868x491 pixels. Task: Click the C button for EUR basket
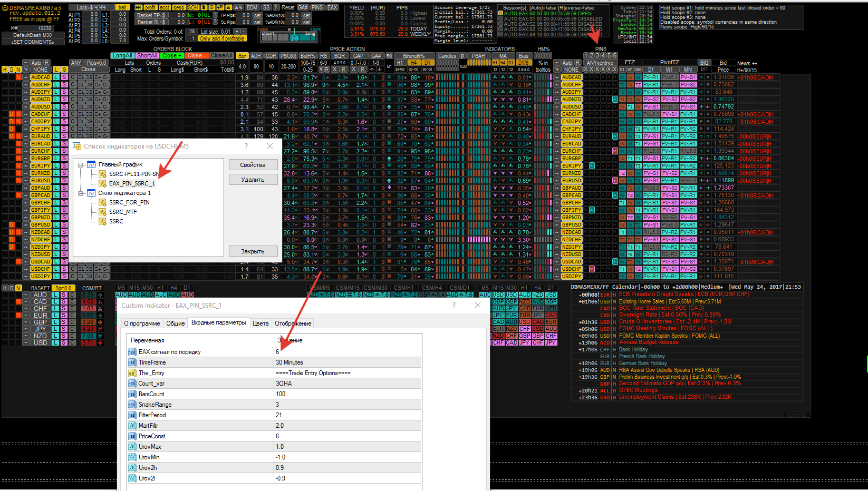point(72,316)
